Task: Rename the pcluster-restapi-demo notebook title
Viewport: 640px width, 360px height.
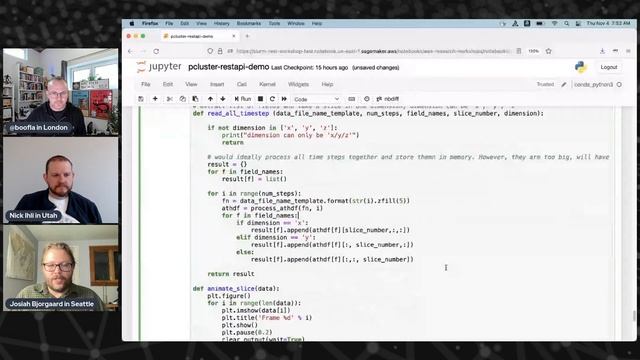Action: tap(229, 67)
